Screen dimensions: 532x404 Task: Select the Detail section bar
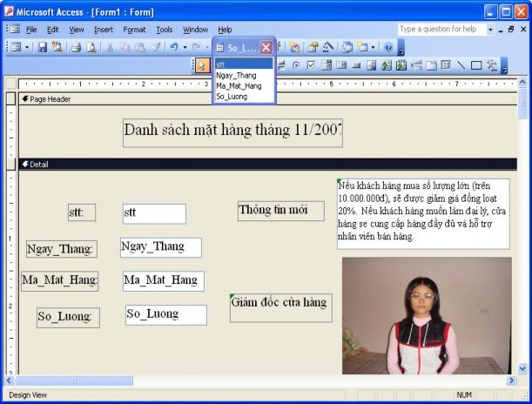coord(268,165)
